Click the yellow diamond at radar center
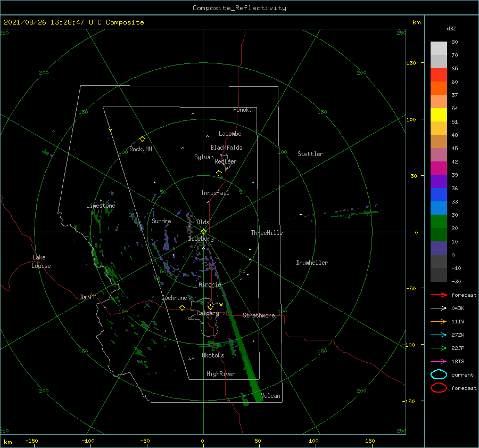Image resolution: width=479 pixels, height=448 pixels. (203, 232)
